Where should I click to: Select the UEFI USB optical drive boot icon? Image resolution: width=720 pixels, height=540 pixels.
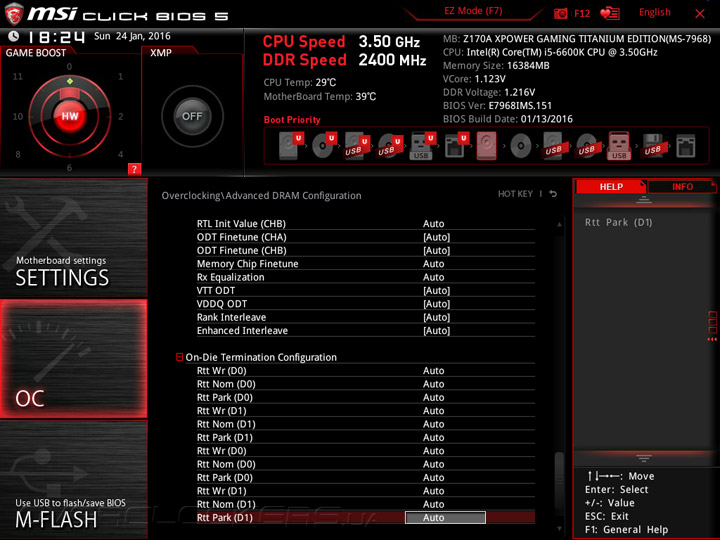[390, 146]
